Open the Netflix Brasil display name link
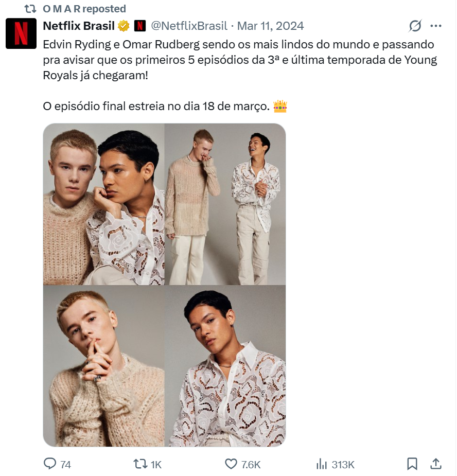This screenshot has height=476, width=457. point(79,26)
